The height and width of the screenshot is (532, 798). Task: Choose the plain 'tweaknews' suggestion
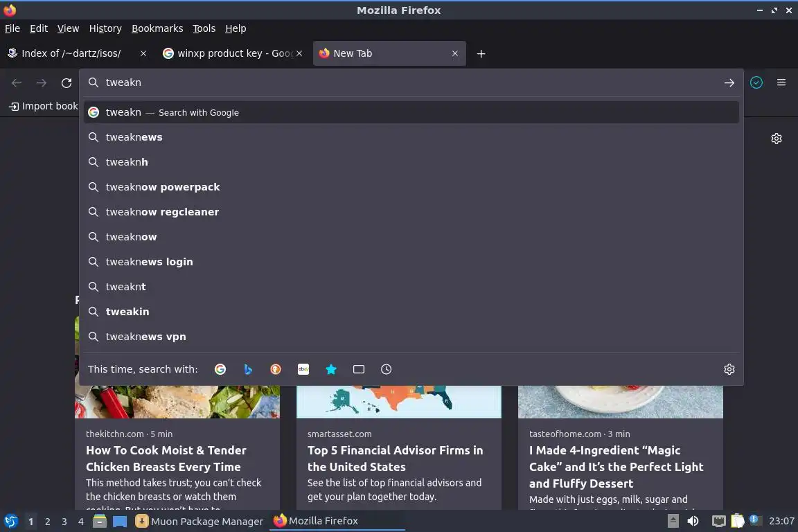[x=411, y=137]
